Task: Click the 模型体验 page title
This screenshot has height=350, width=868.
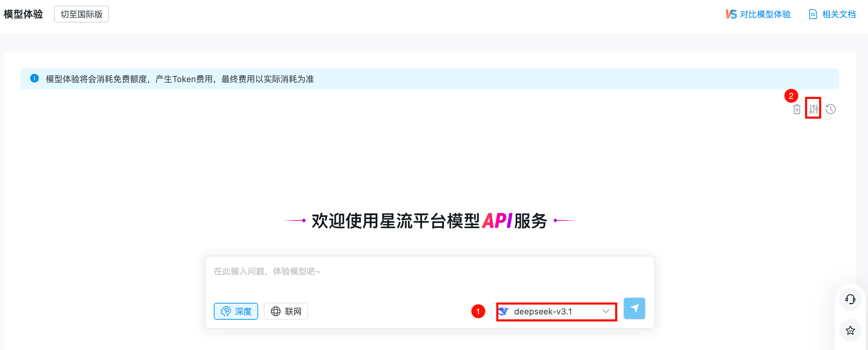Action: pyautogui.click(x=23, y=14)
